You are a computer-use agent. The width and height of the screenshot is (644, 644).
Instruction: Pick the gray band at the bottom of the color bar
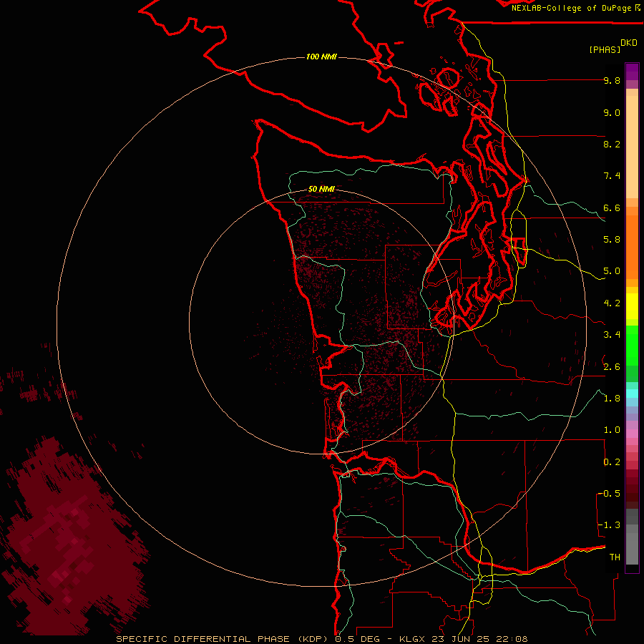point(632,548)
